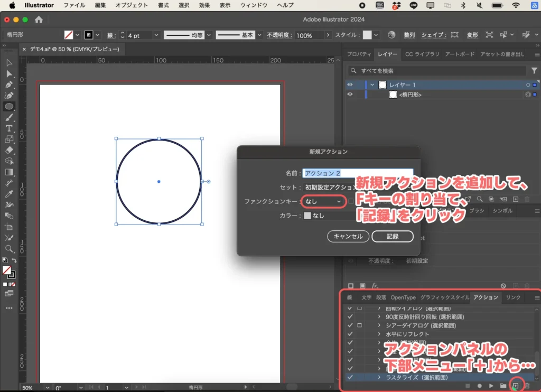Image resolution: width=541 pixels, height=392 pixels.
Task: Select the Ellipse tool in the toolbar
Action: click(x=8, y=107)
